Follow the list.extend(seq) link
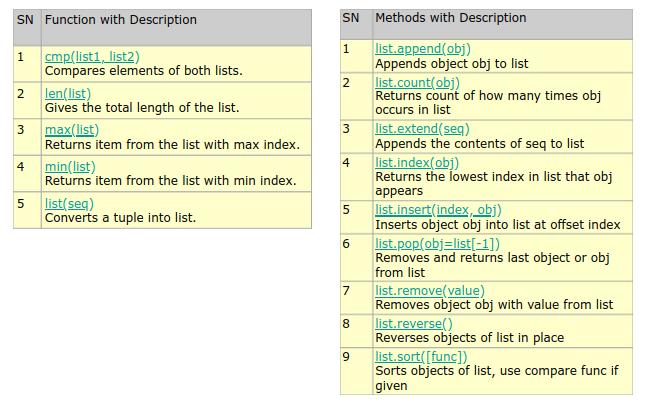Image resolution: width=645 pixels, height=404 pixels. [x=422, y=129]
